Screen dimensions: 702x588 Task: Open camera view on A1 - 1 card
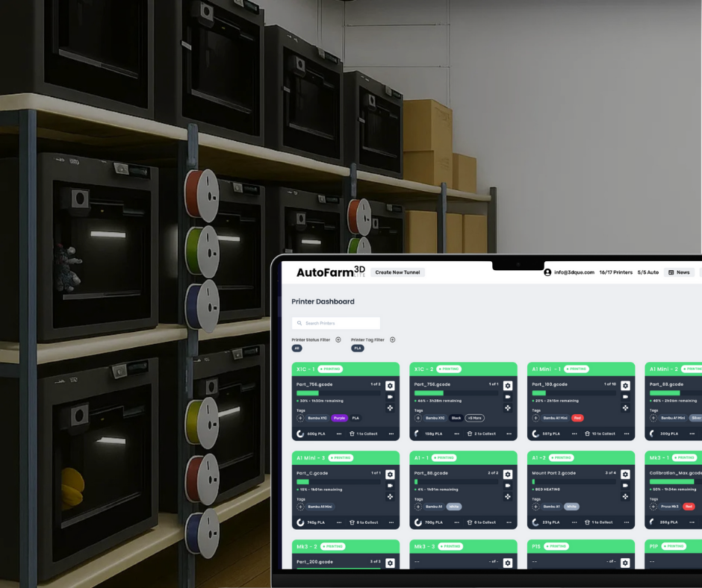click(508, 486)
